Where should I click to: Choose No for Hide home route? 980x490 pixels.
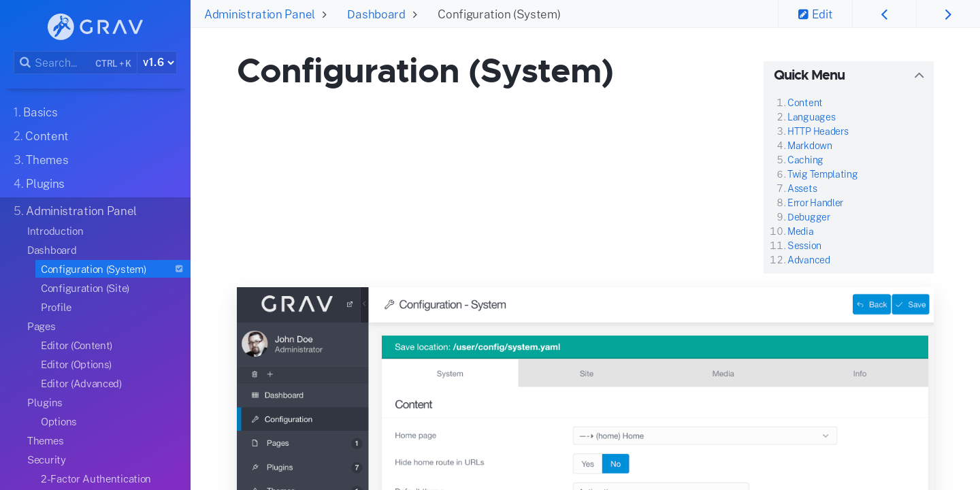(616, 463)
